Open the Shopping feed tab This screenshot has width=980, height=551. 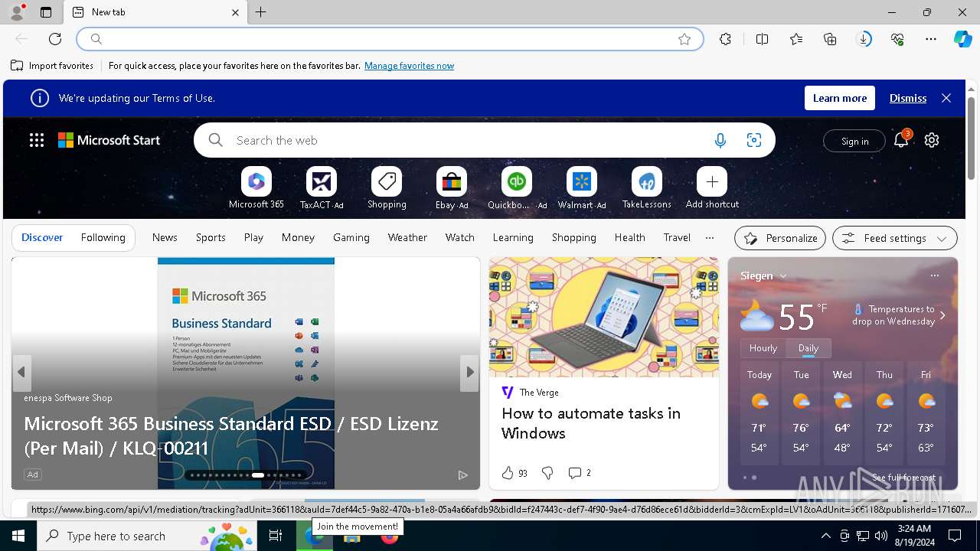point(574,238)
